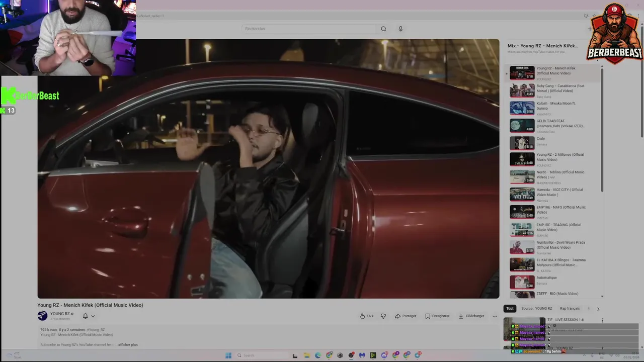Image resolution: width=644 pixels, height=362 pixels.
Task: Share video via Partager button
Action: 406,316
